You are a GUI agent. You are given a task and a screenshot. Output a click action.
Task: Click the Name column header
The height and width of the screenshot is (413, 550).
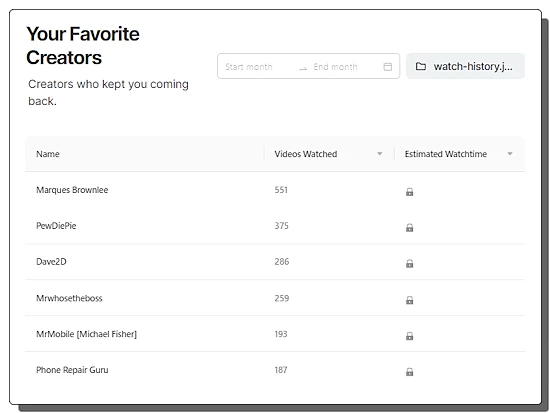click(48, 154)
